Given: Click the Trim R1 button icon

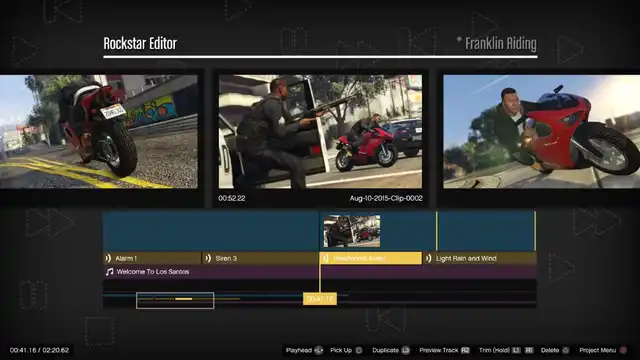Looking at the screenshot, I should click(x=529, y=350).
